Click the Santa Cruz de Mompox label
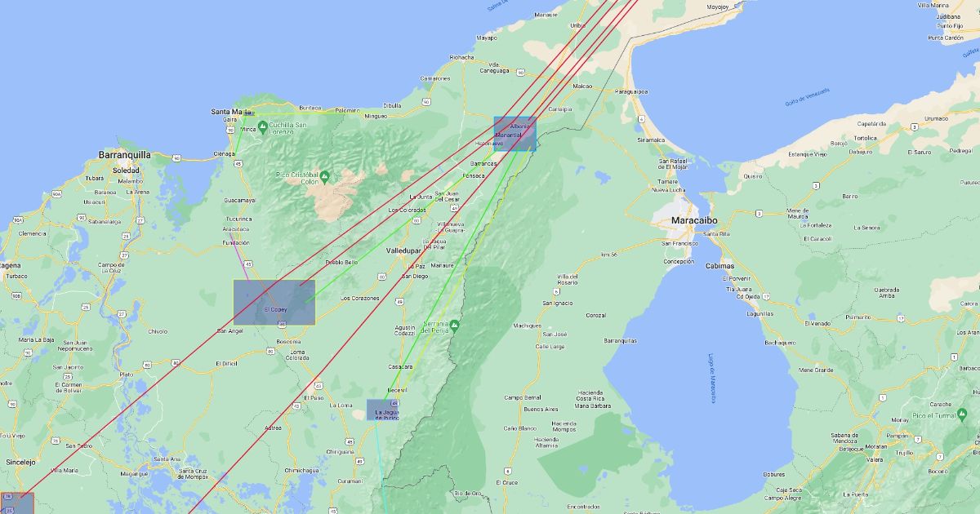Viewport: 980px width, 514px height. pyautogui.click(x=194, y=473)
